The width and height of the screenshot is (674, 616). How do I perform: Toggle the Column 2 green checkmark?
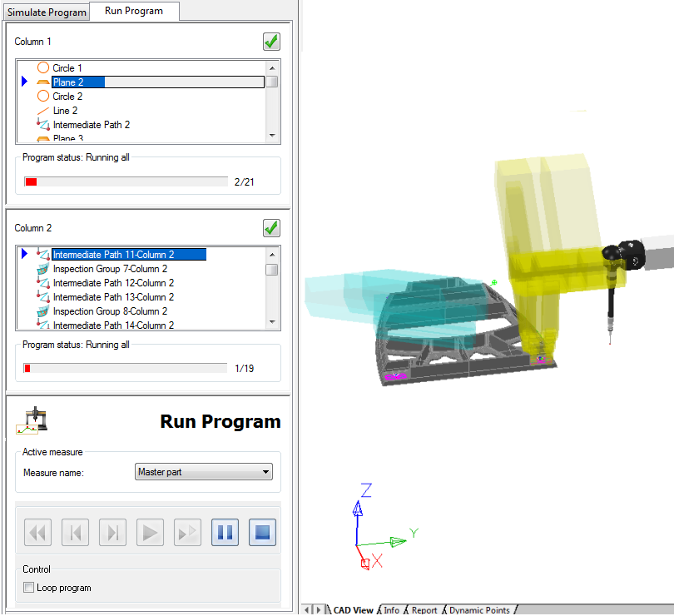[x=271, y=228]
